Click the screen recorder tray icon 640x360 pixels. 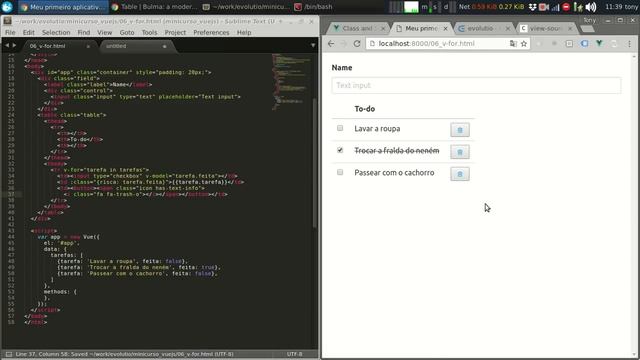pyautogui.click(x=544, y=7)
